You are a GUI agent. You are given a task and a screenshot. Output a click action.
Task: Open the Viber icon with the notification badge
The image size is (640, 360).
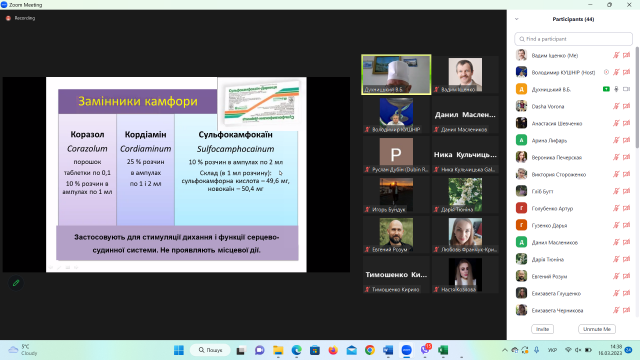click(x=425, y=350)
